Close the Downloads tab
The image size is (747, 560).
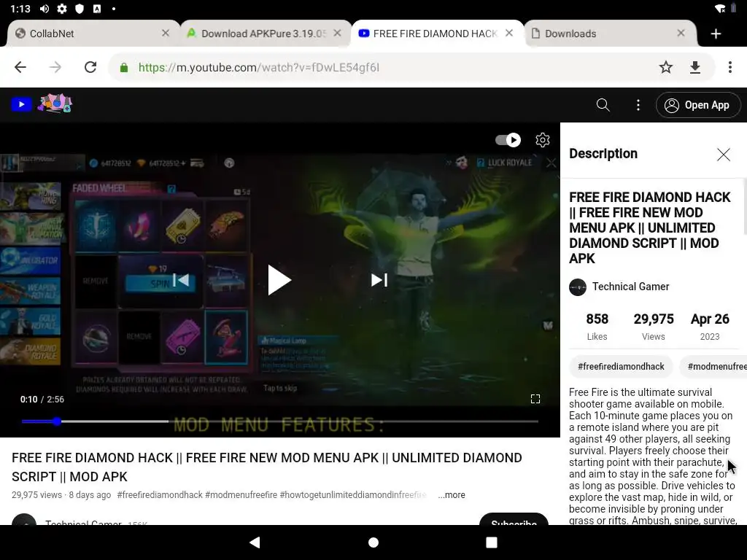681,33
